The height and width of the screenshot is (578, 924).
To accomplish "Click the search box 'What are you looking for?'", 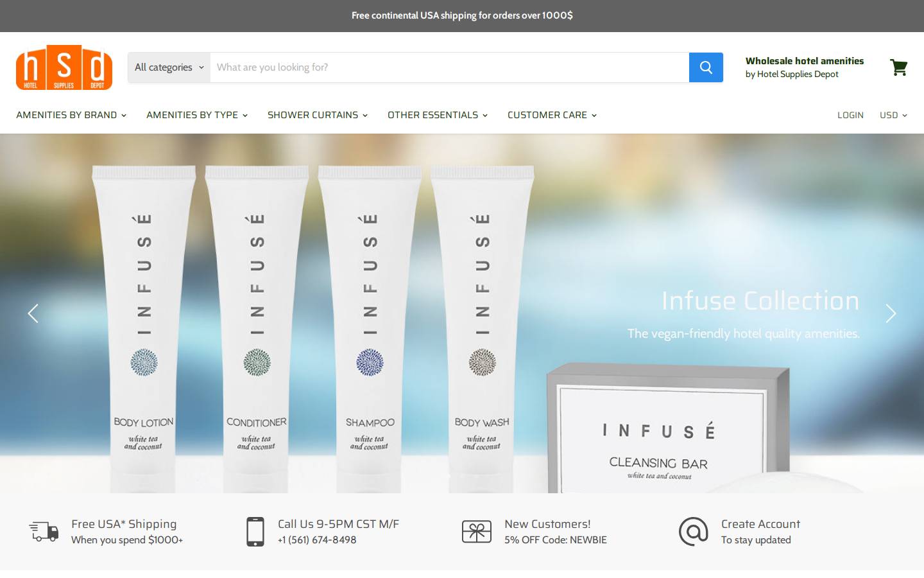I will click(450, 67).
